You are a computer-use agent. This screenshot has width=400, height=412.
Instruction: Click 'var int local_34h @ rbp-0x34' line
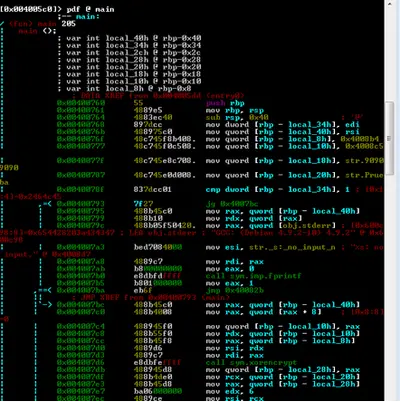pyautogui.click(x=129, y=45)
